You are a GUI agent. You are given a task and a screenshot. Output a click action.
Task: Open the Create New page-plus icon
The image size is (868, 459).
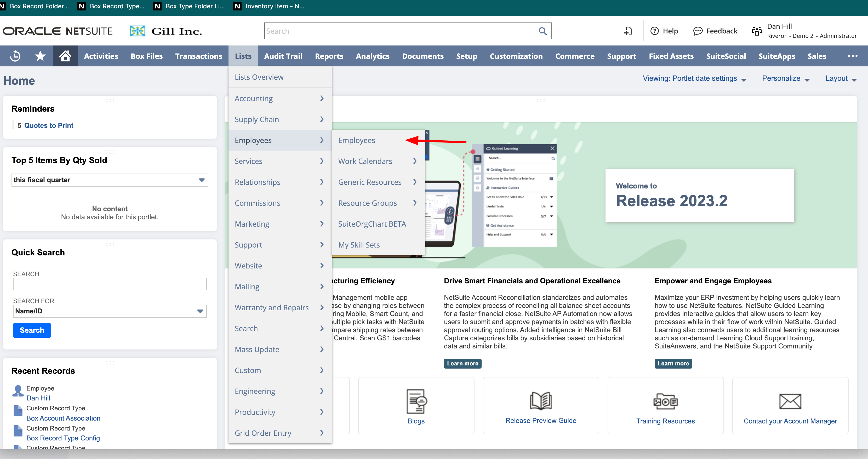628,31
